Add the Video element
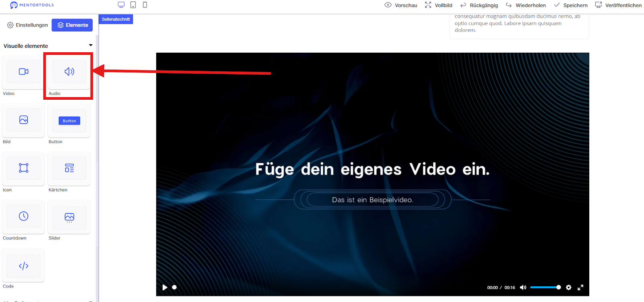 (23, 72)
